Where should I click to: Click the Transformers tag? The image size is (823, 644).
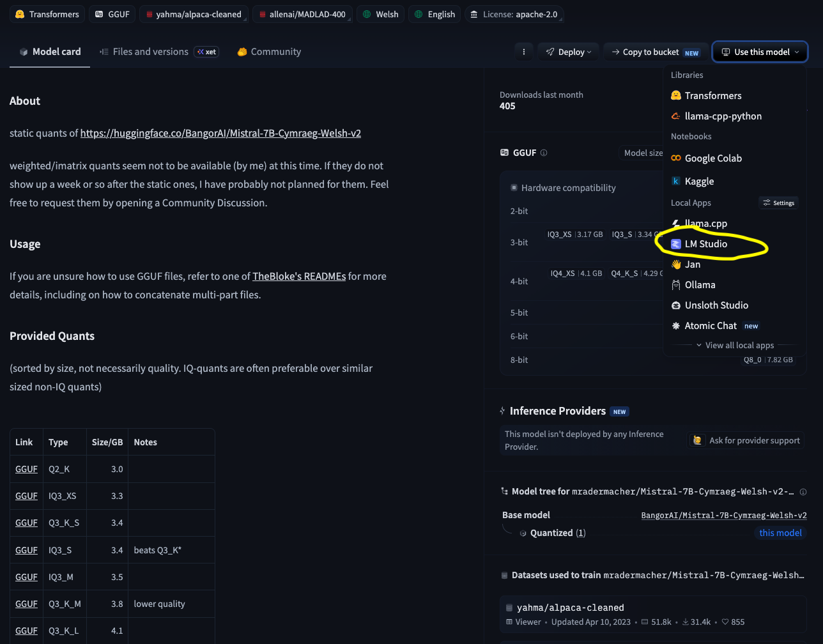47,14
